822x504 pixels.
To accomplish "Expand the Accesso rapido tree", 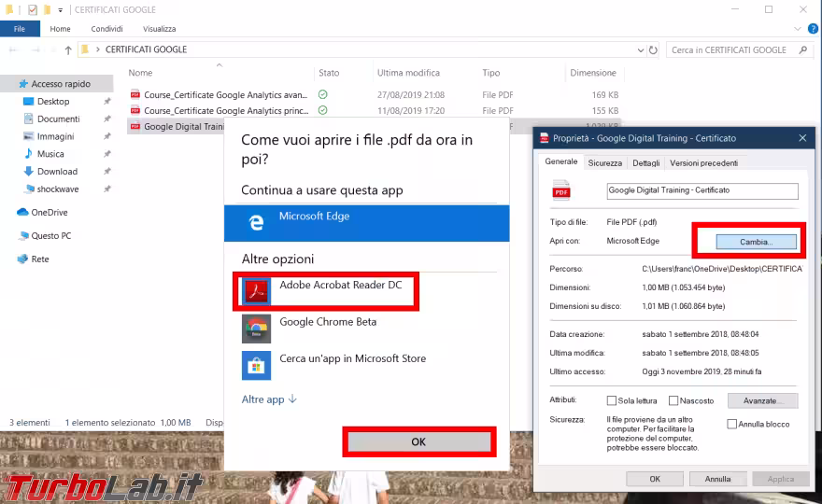I will click(x=8, y=84).
